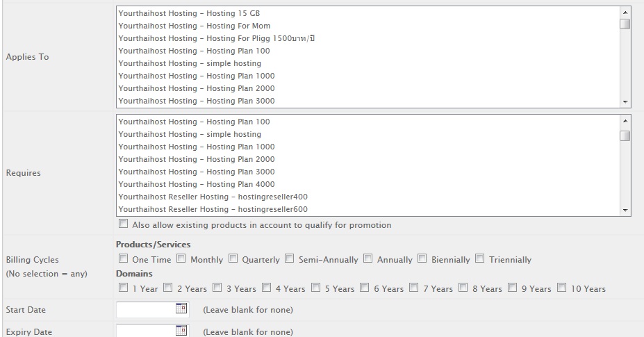
Task: Select 'Hosting For Pligg 1500' in Applies To
Action: click(x=368, y=39)
